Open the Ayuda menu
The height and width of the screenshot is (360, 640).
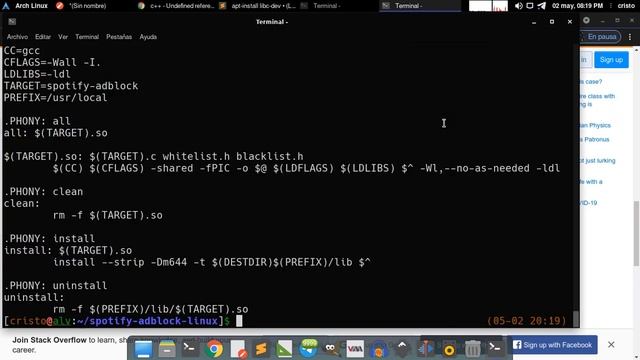(x=148, y=37)
